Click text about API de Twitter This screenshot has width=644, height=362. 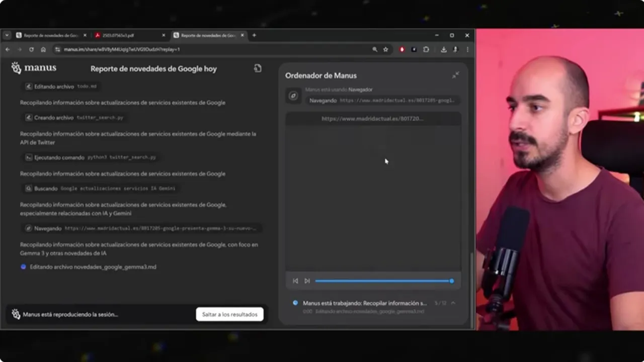(x=138, y=138)
